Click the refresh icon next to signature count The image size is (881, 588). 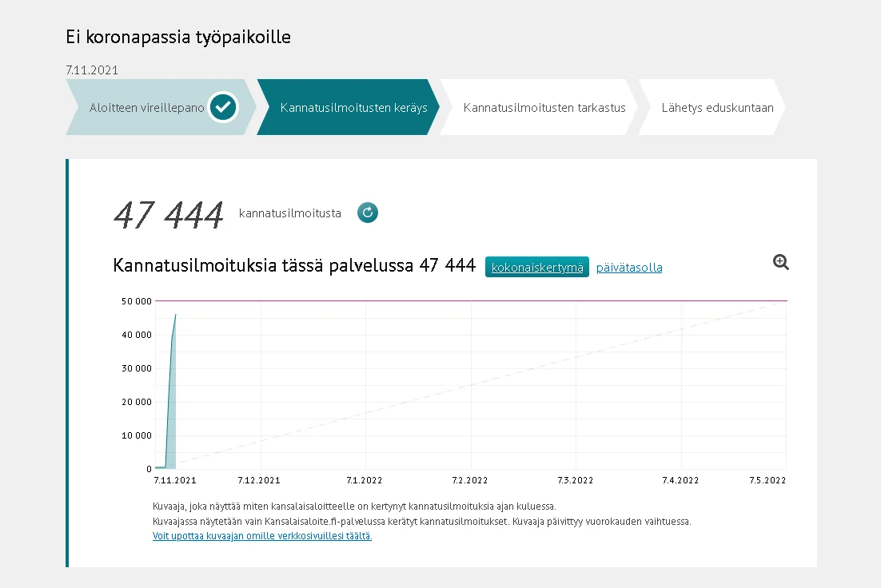367,213
